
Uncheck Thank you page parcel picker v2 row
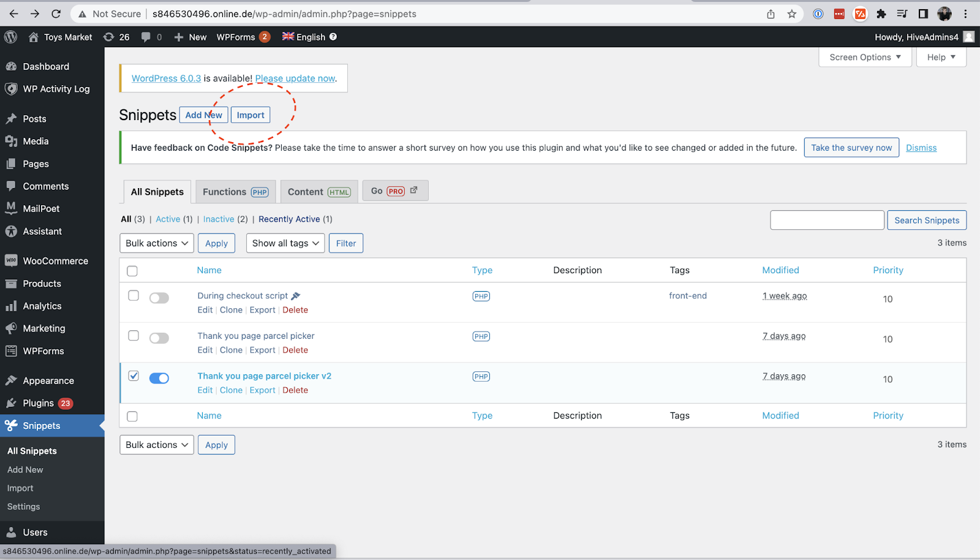click(x=134, y=376)
